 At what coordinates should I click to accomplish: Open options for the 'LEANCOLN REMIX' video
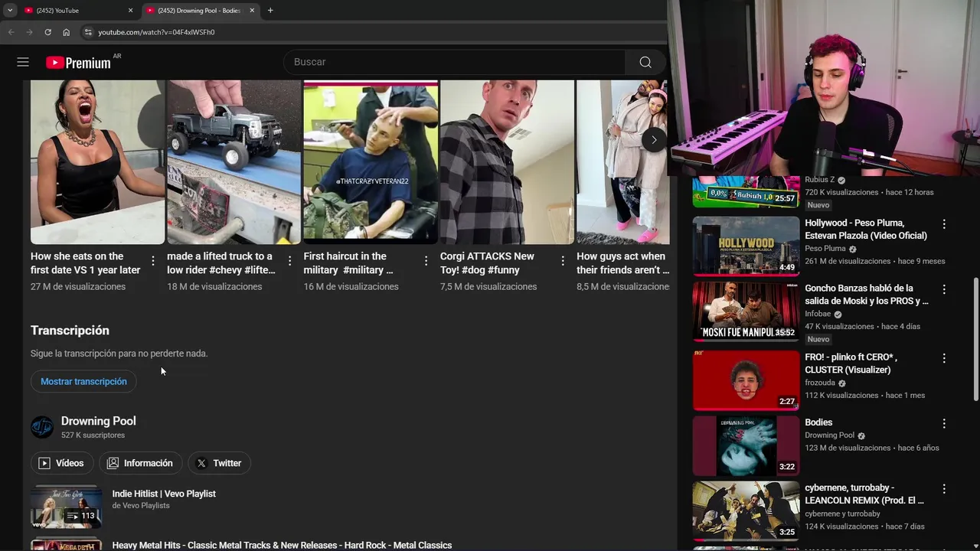pos(944,489)
